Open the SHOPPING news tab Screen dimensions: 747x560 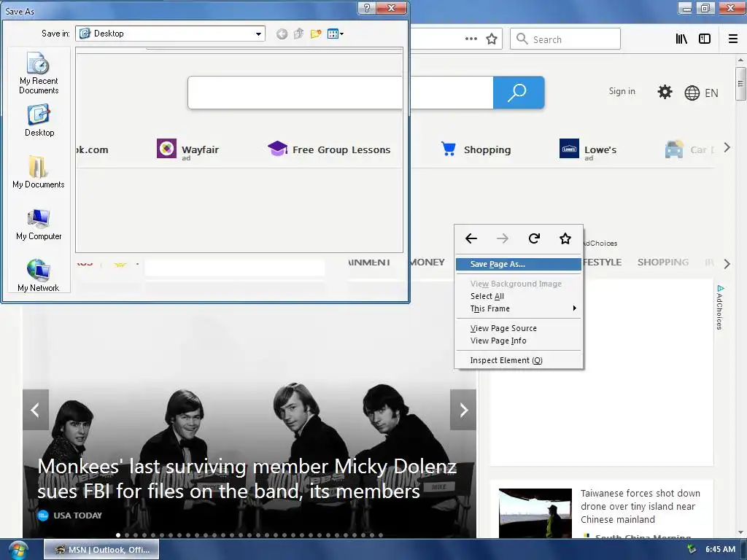[662, 262]
